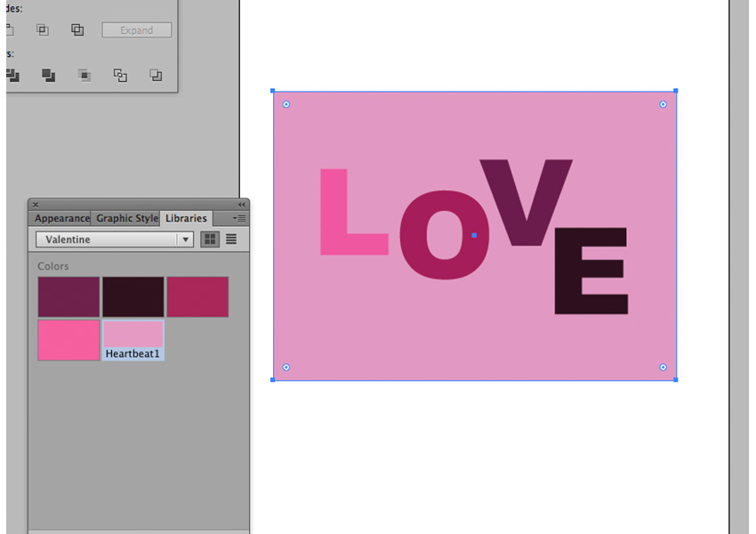Click the dark letter E on canvas
This screenshot has height=534, width=756.
pyautogui.click(x=590, y=271)
